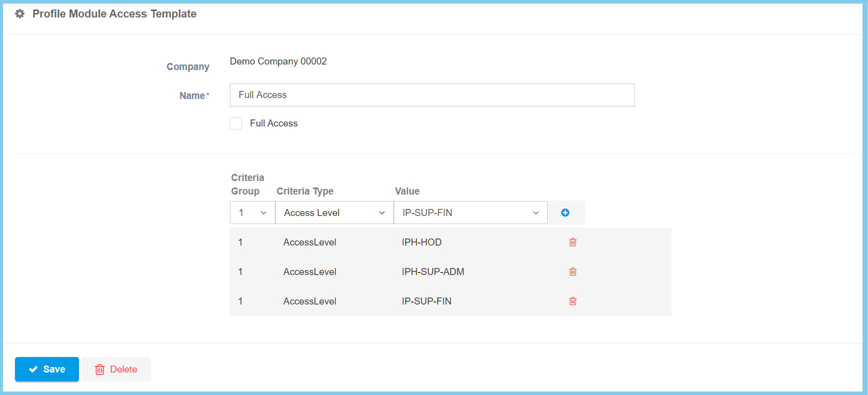Delete the IPH-HOD criteria row via trash icon

573,242
